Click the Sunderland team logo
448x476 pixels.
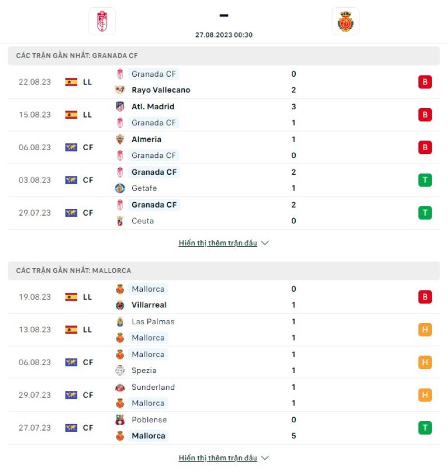[120, 387]
